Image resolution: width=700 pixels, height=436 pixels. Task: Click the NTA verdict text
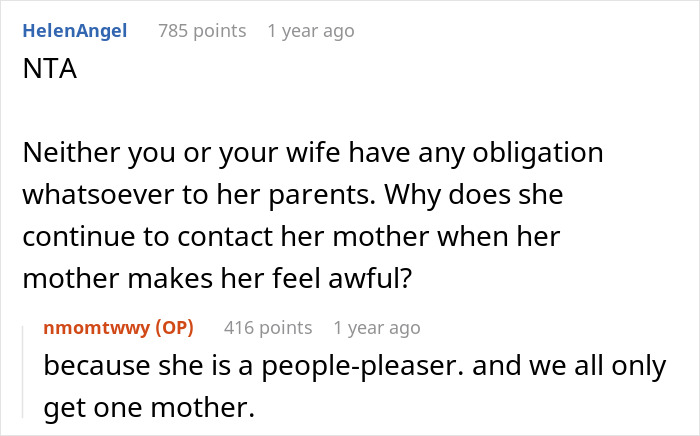[x=50, y=69]
